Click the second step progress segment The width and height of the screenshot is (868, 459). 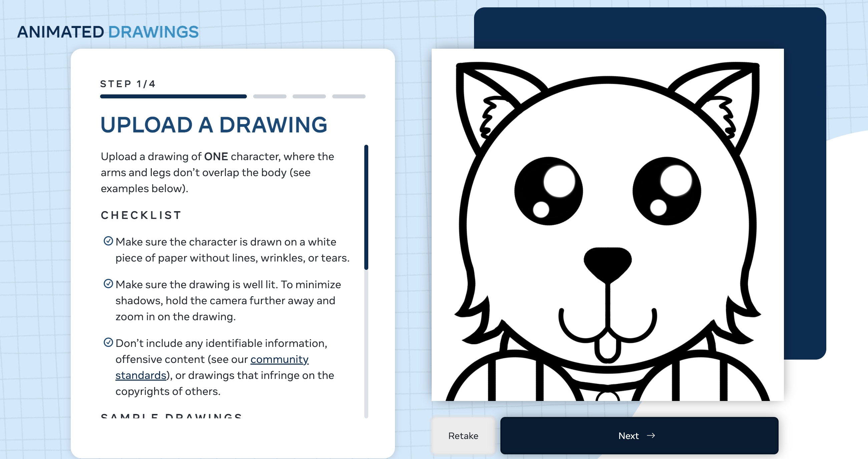tap(270, 96)
